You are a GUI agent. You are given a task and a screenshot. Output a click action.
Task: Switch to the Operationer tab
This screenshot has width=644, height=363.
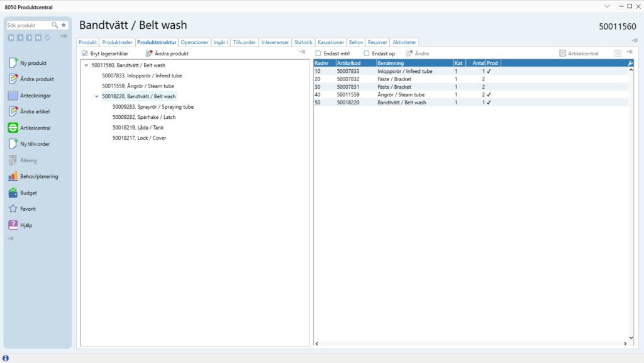(x=194, y=42)
